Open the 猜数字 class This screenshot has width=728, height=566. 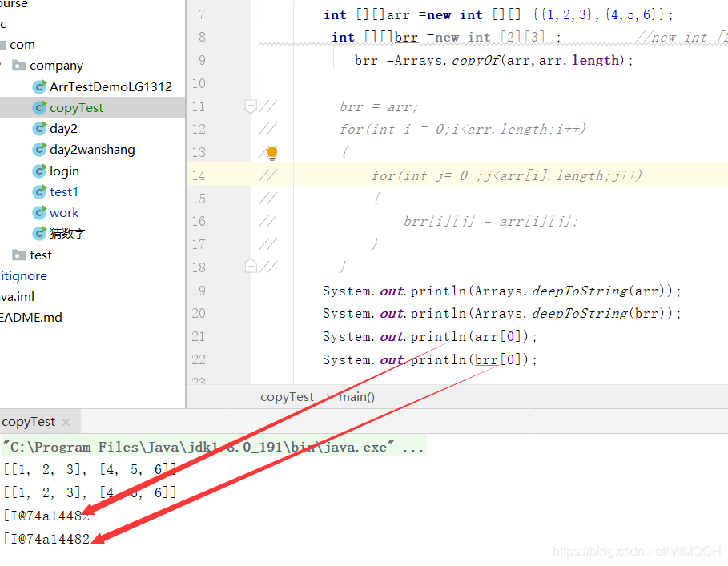[x=67, y=233]
